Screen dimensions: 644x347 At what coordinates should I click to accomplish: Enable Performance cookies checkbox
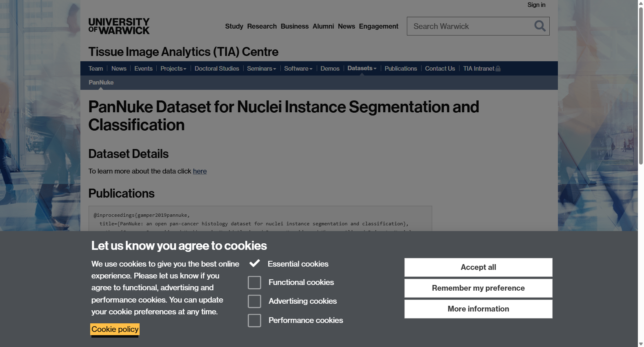(254, 320)
